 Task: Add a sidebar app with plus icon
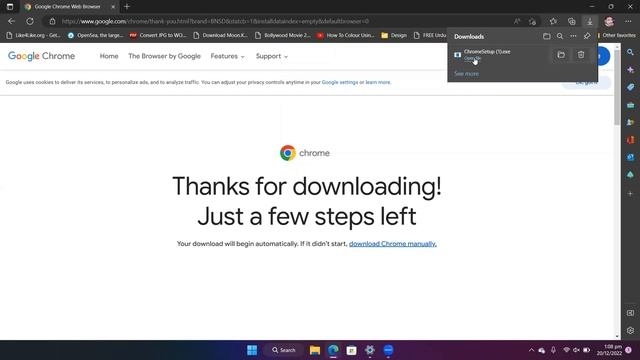[x=630, y=193]
